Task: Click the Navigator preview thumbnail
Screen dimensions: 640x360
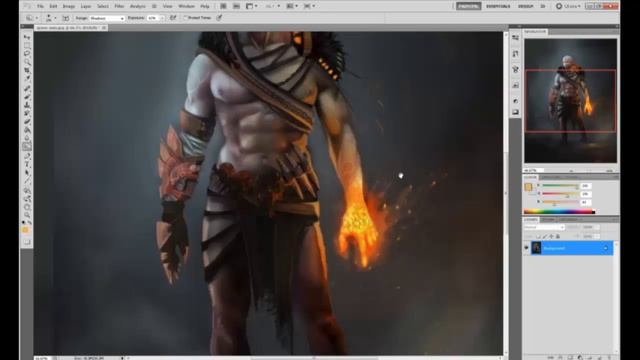Action: click(571, 101)
